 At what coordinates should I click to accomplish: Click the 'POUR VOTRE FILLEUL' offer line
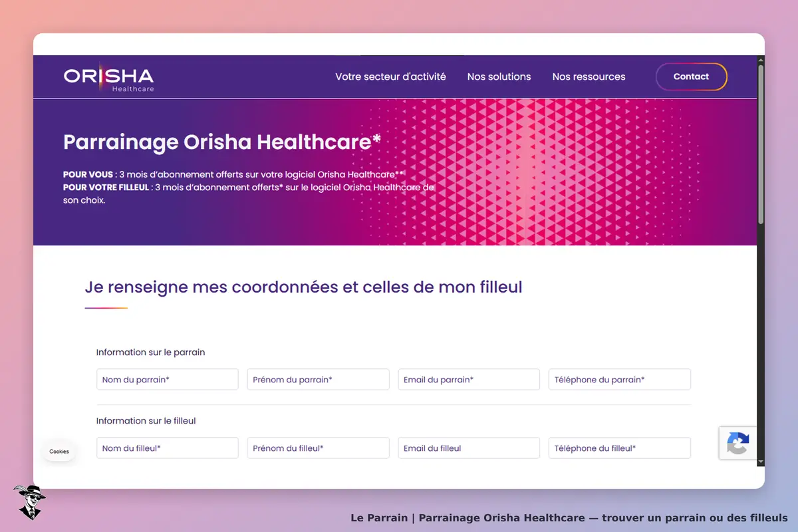pos(249,194)
